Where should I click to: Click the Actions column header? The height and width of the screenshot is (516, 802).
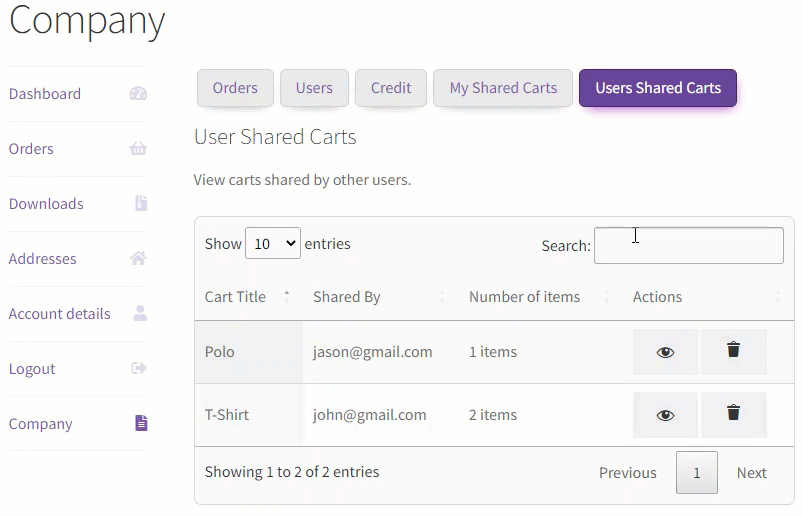[657, 297]
